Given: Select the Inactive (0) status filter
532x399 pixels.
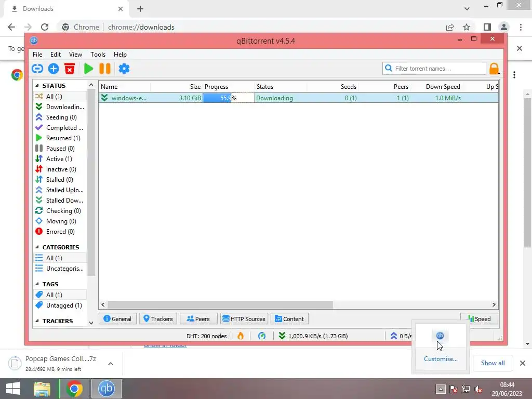Looking at the screenshot, I should point(60,169).
